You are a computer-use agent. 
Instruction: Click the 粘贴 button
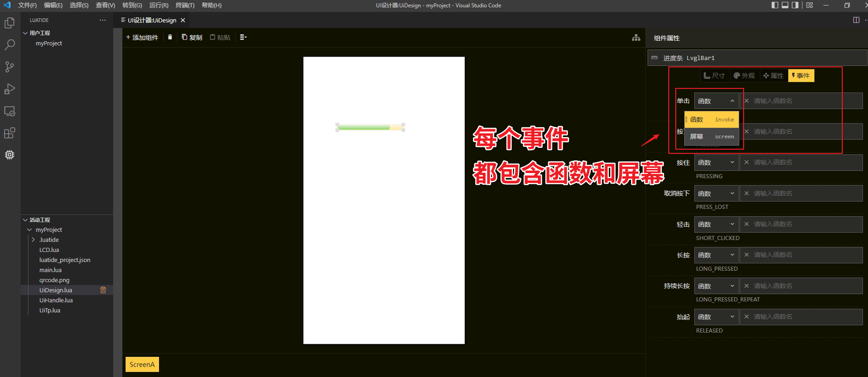point(220,37)
